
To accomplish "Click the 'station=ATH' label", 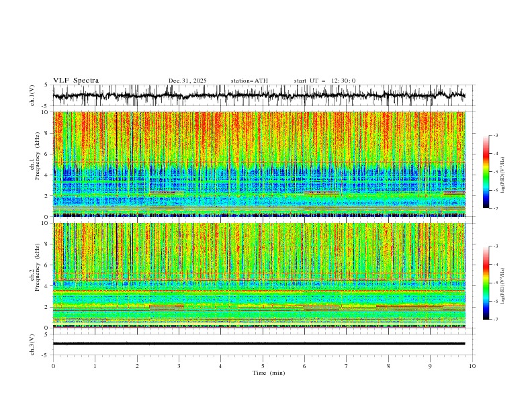I will 249,81.
